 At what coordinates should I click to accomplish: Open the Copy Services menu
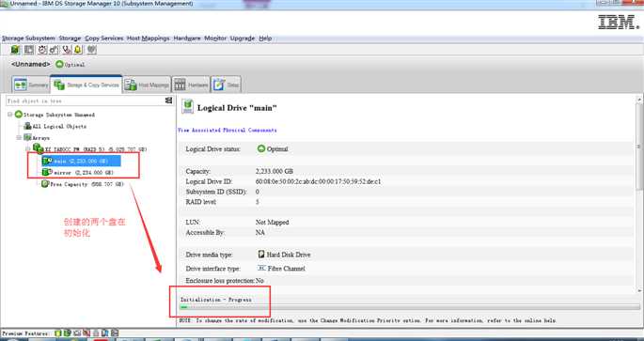click(x=104, y=39)
